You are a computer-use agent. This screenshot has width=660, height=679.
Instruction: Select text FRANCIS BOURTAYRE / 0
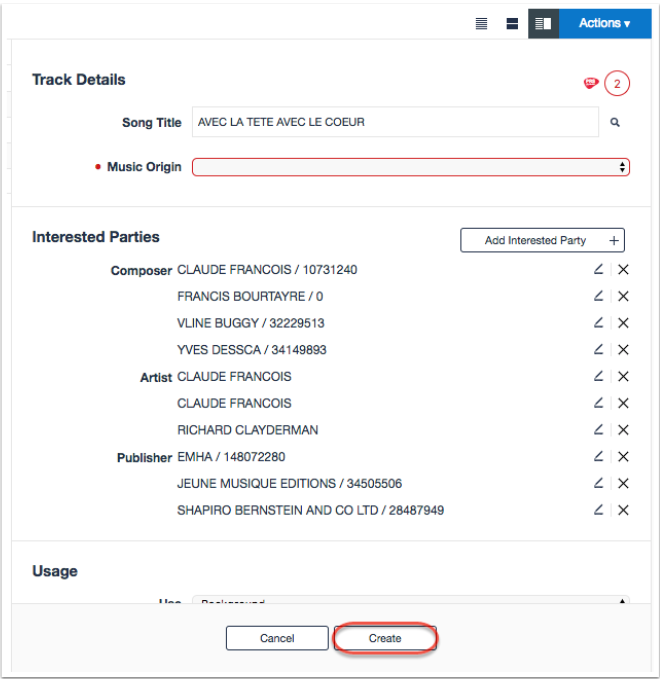(250, 296)
